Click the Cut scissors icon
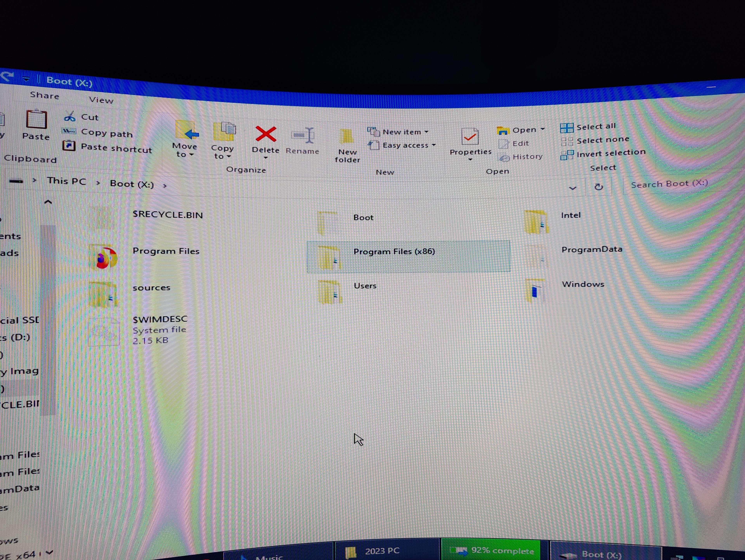Viewport: 745px width, 560px height. [70, 117]
